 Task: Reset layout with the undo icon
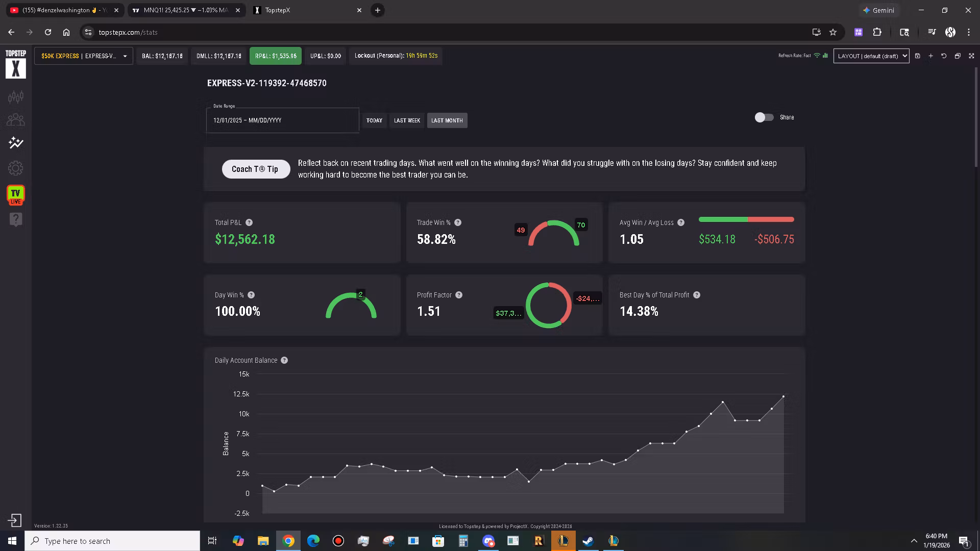(944, 56)
